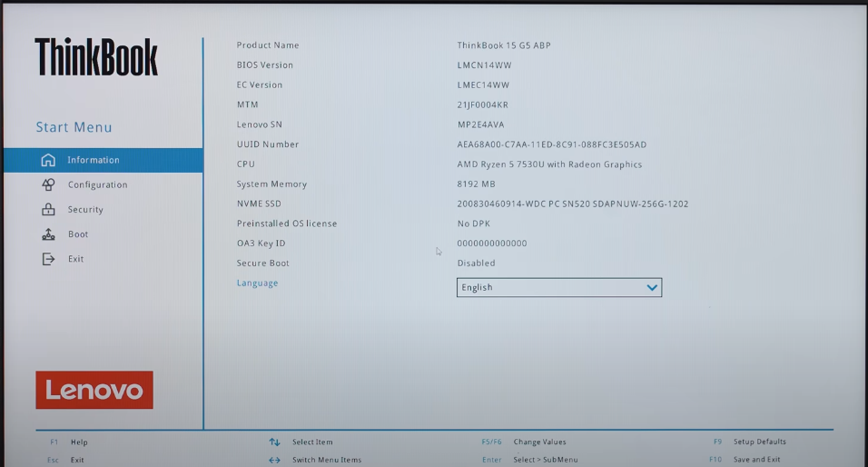Screen dimensions: 868x467
Task: Click Select Item text in footer
Action: 312,442
